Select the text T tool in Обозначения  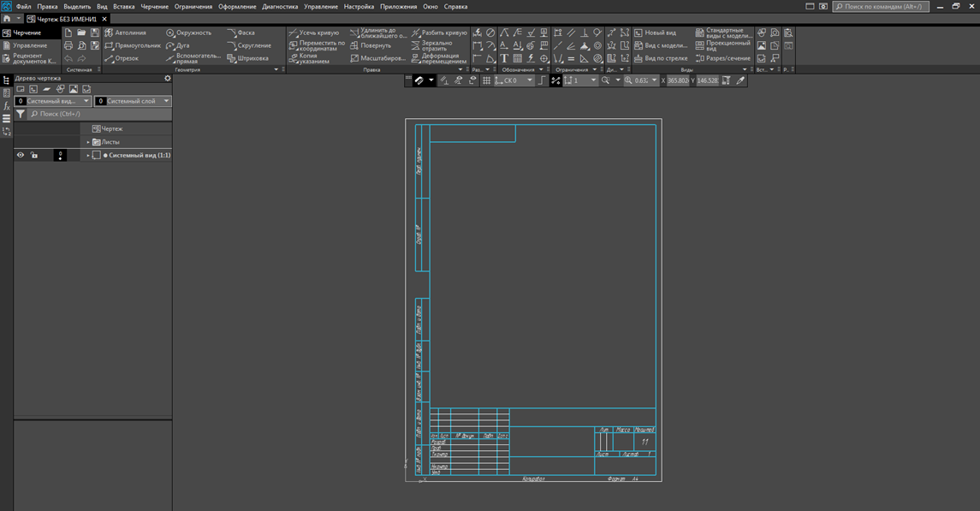pyautogui.click(x=504, y=58)
